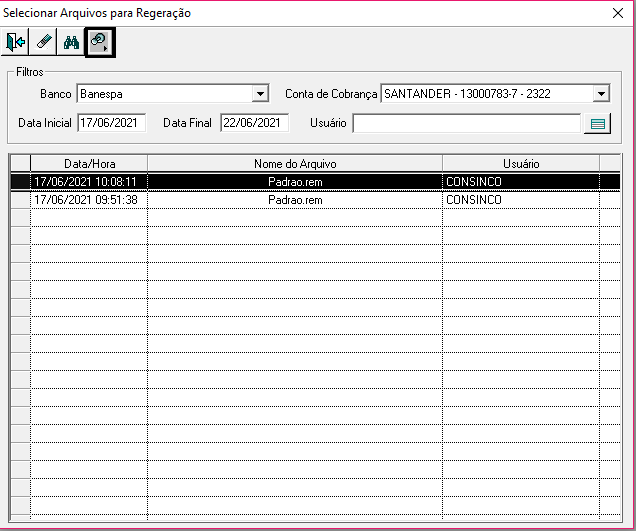Image resolution: width=636 pixels, height=531 pixels.
Task: Click the Usuário grid column header
Action: click(521, 164)
